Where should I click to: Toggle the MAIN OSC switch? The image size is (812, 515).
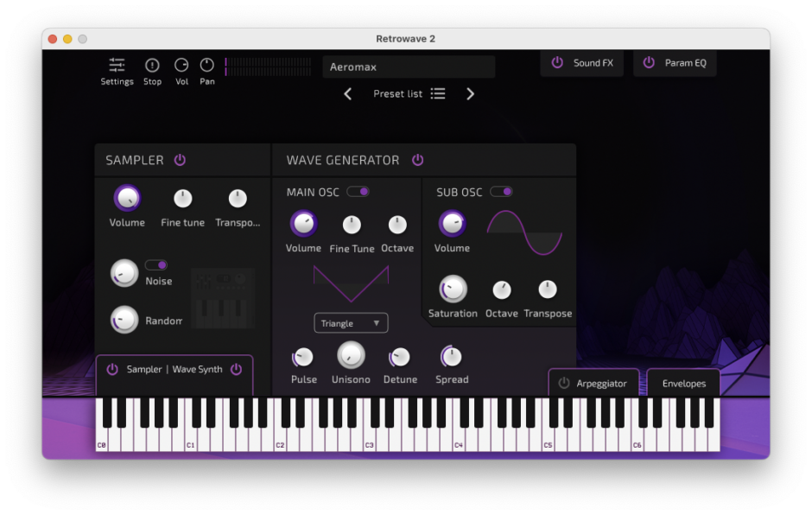358,191
